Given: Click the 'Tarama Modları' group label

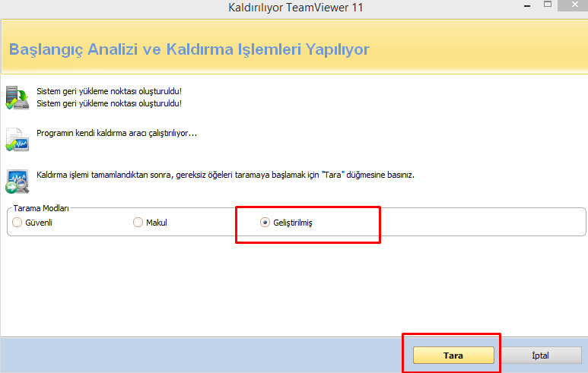Looking at the screenshot, I should point(41,208).
